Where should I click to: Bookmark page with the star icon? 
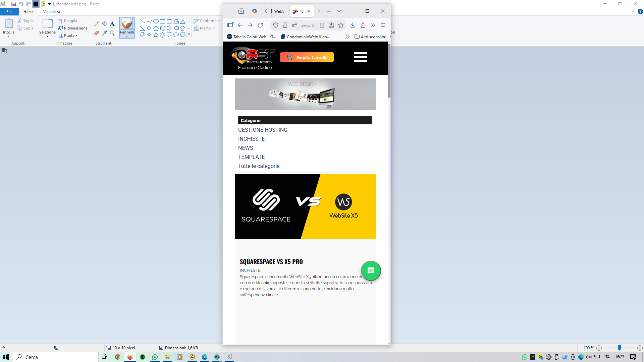pyautogui.click(x=341, y=25)
